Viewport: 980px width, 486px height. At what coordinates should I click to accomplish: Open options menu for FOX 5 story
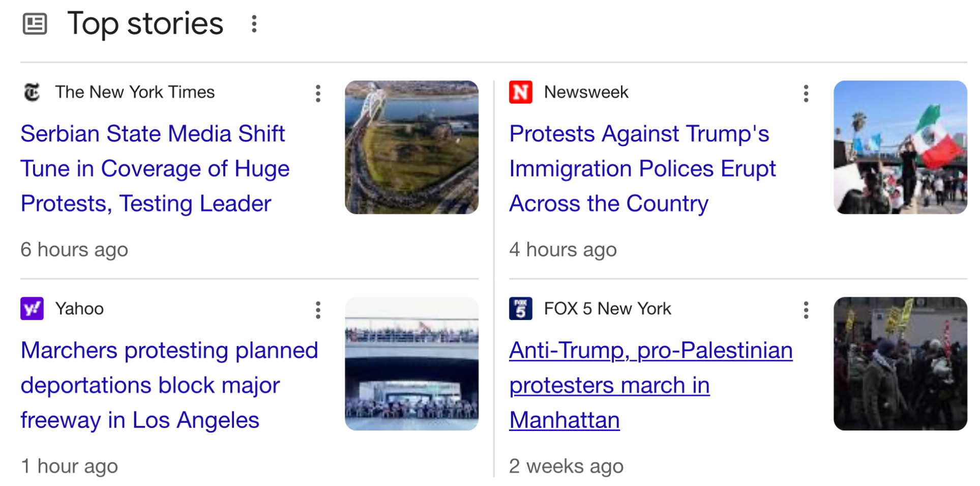806,310
